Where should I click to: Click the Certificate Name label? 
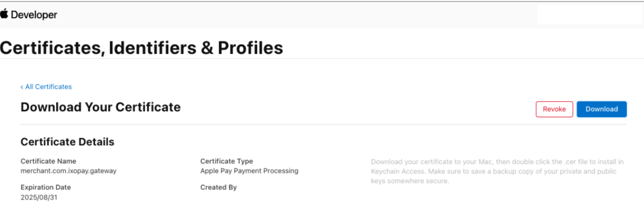pyautogui.click(x=48, y=161)
